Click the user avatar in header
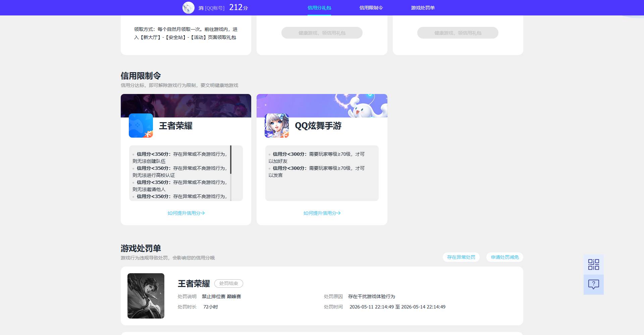 [188, 7]
